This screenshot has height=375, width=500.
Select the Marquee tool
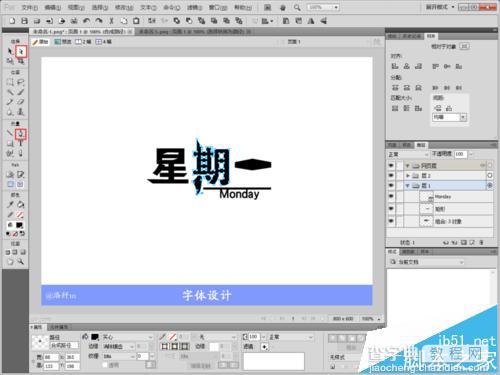[10, 82]
